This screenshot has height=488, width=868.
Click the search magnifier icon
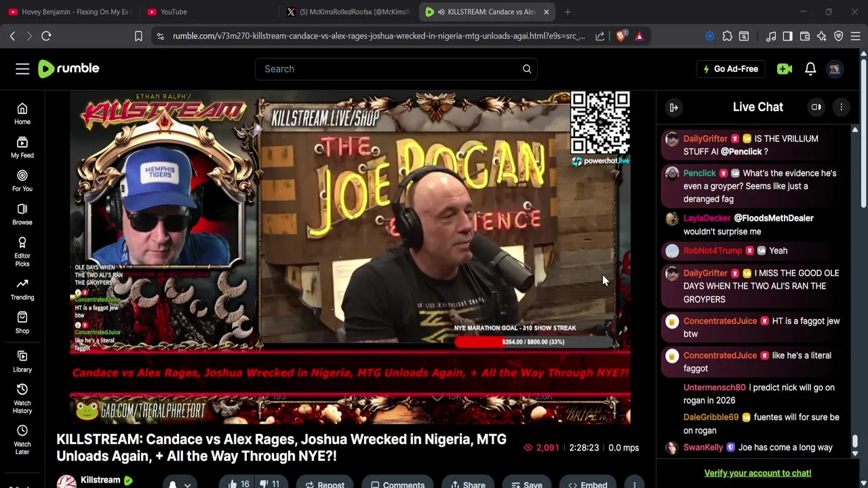click(x=527, y=68)
